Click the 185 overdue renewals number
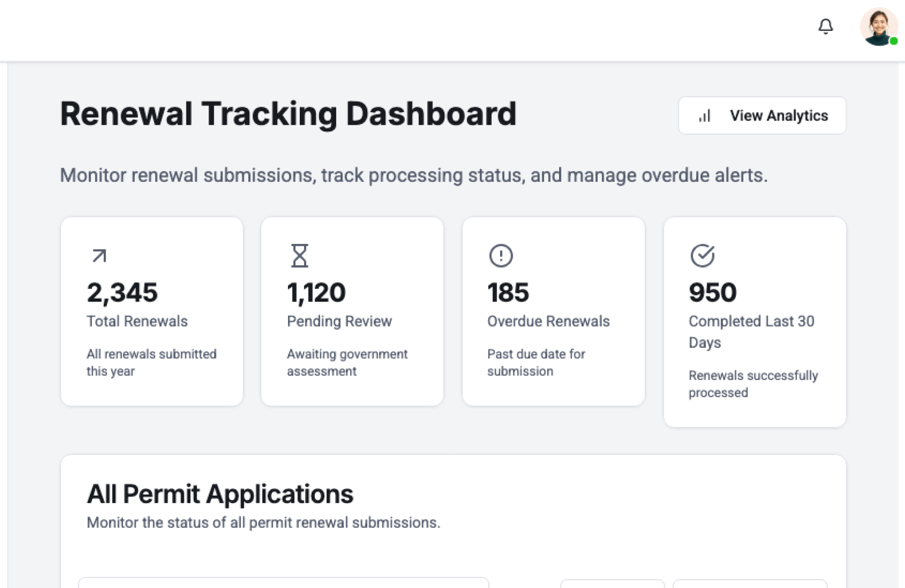The image size is (905, 588). click(508, 293)
